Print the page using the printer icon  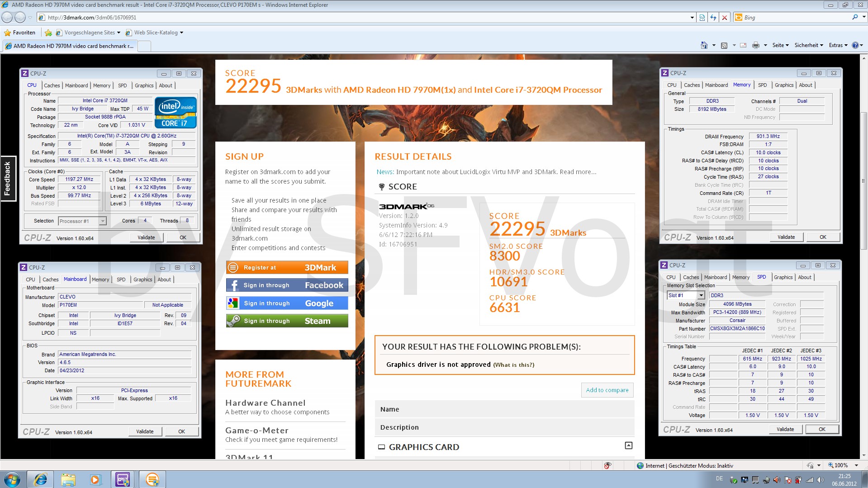tap(755, 45)
